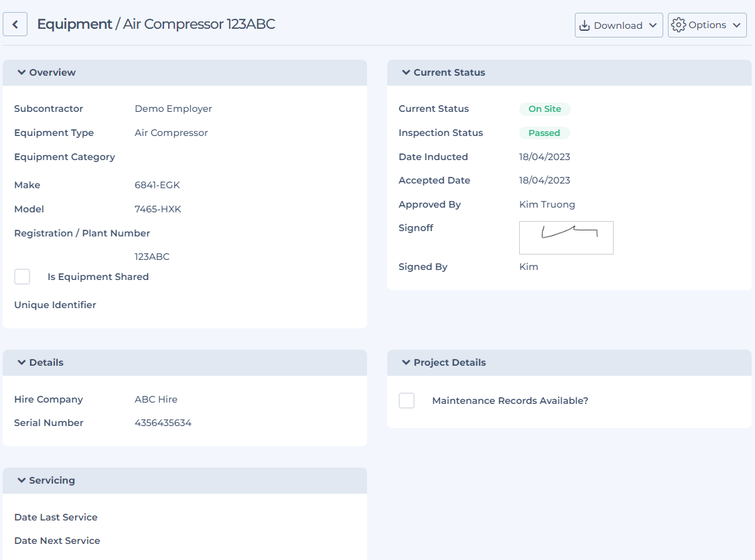Click the On Site status badge

[545, 109]
